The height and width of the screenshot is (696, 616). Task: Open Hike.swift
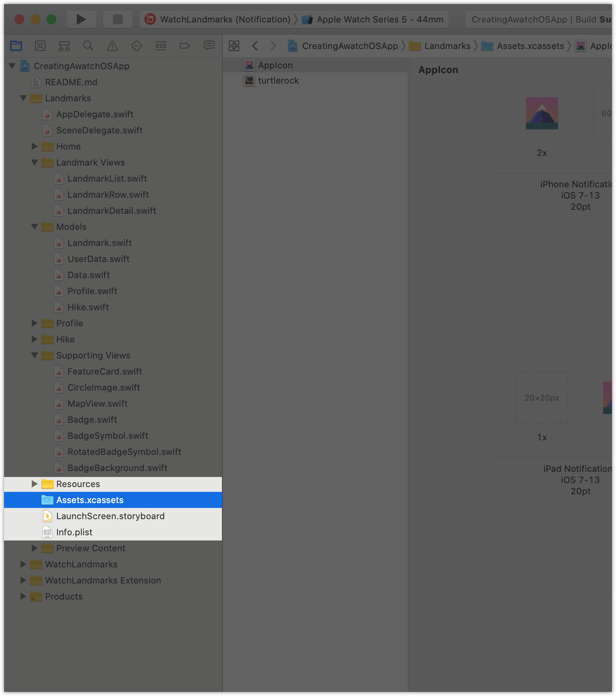113,307
